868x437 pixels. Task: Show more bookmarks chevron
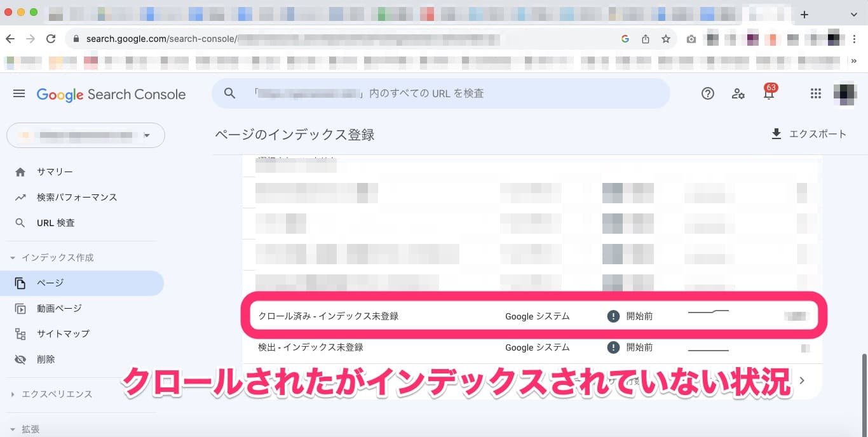(853, 61)
